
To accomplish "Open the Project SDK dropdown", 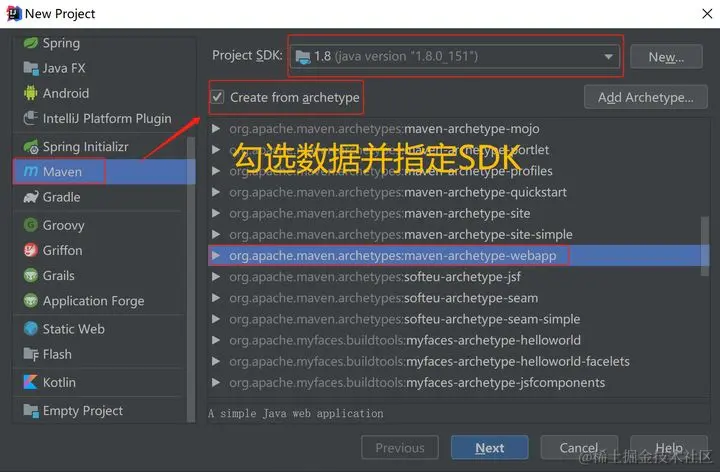I will (x=455, y=56).
